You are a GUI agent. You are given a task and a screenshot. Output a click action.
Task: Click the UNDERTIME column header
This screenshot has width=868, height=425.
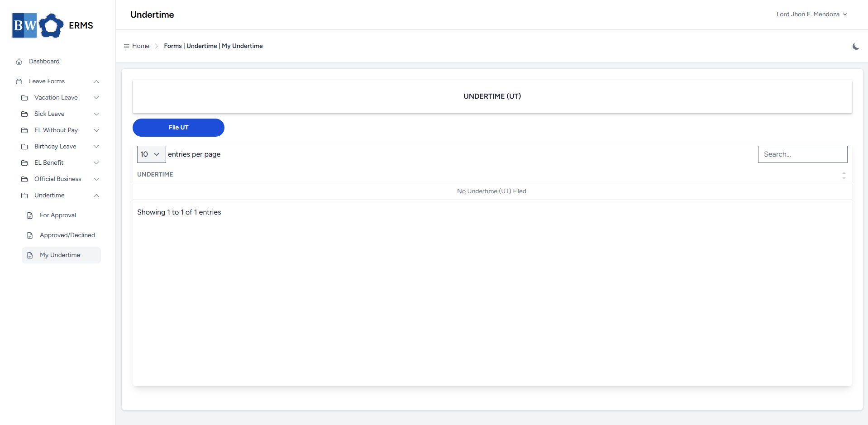[155, 175]
